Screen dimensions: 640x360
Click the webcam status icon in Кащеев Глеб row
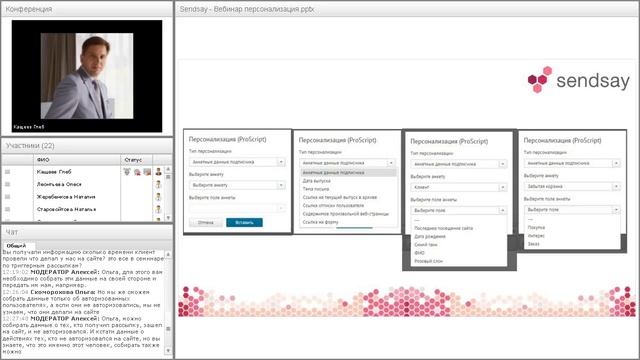[x=137, y=172]
